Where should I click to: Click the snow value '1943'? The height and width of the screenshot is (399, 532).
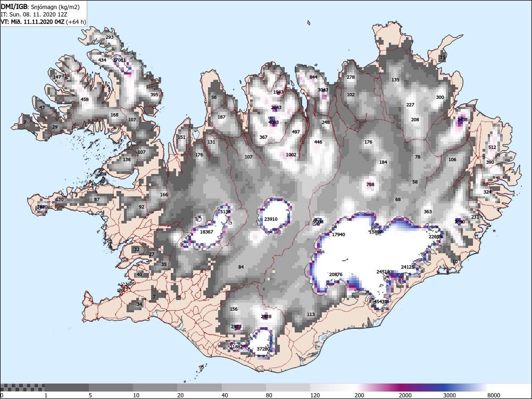click(278, 92)
